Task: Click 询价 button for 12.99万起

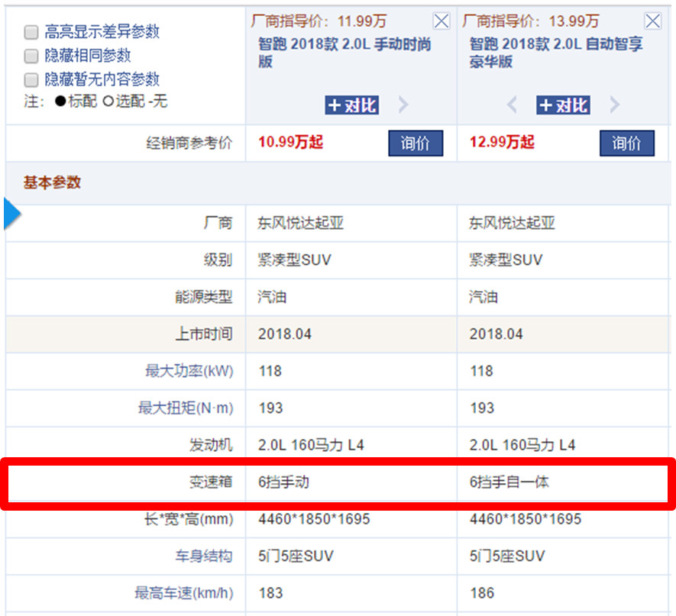Action: [x=627, y=143]
